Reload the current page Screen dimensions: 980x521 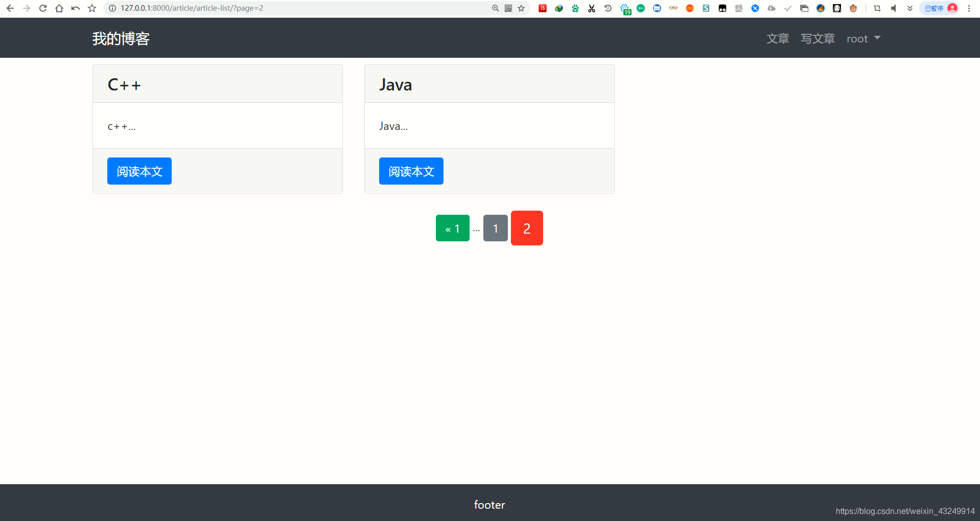click(x=43, y=8)
